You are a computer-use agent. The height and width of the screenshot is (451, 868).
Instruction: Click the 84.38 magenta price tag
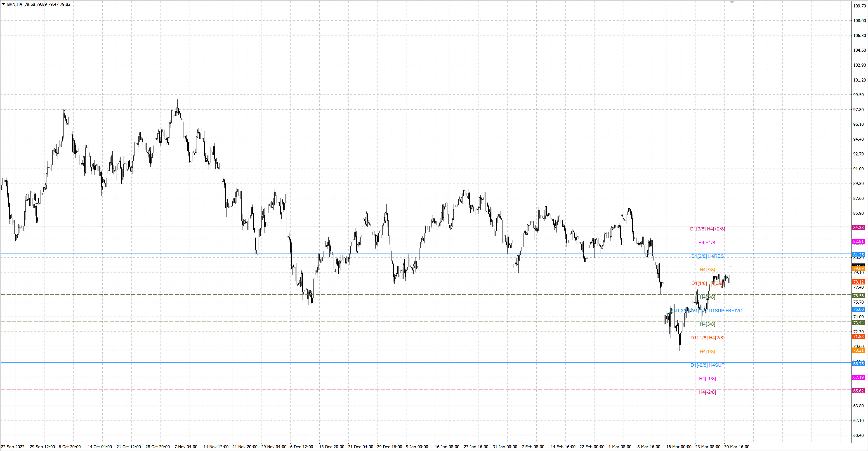click(x=858, y=228)
